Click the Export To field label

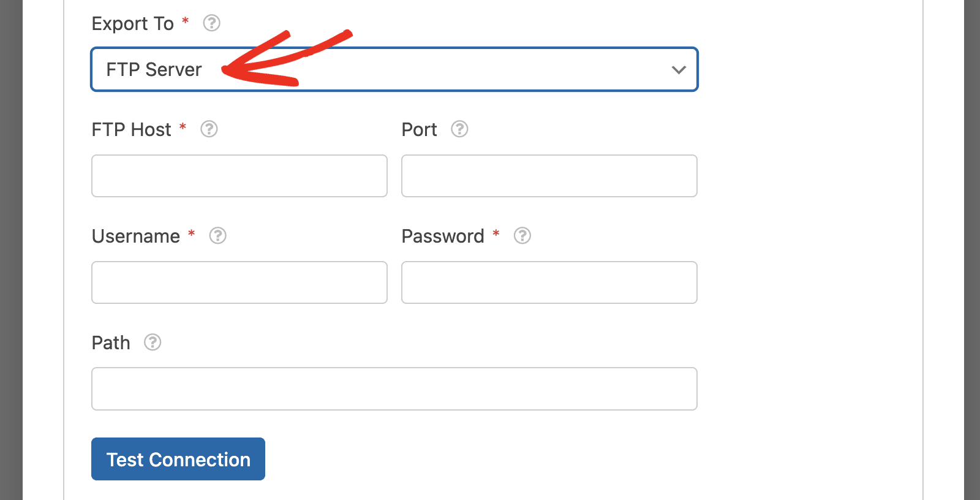click(x=133, y=24)
